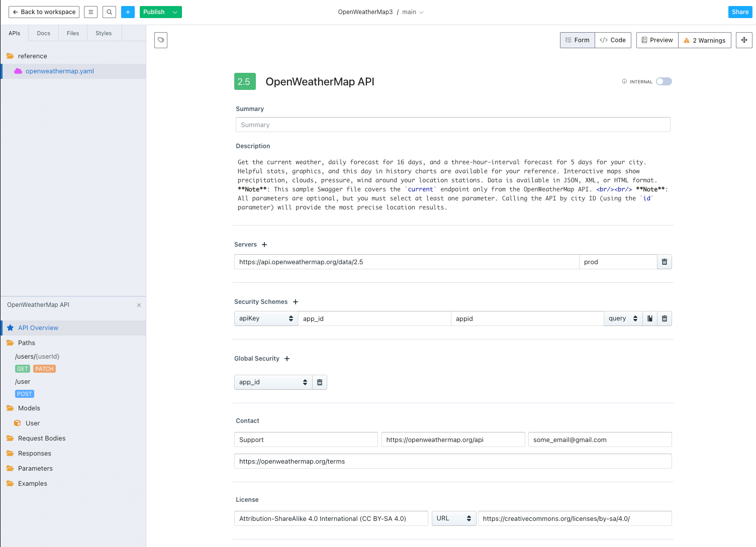756x547 pixels.
Task: Click the move/fullscreen arrows icon
Action: (744, 40)
